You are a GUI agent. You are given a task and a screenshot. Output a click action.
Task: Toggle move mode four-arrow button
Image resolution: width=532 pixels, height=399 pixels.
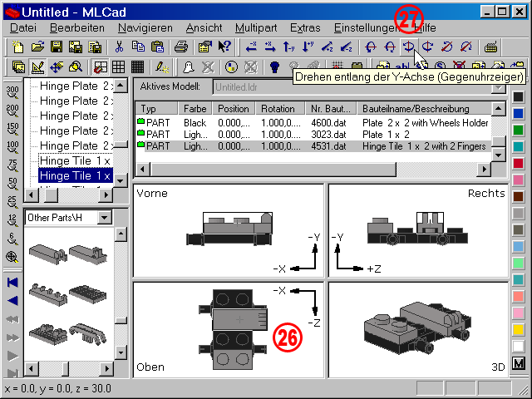point(57,66)
